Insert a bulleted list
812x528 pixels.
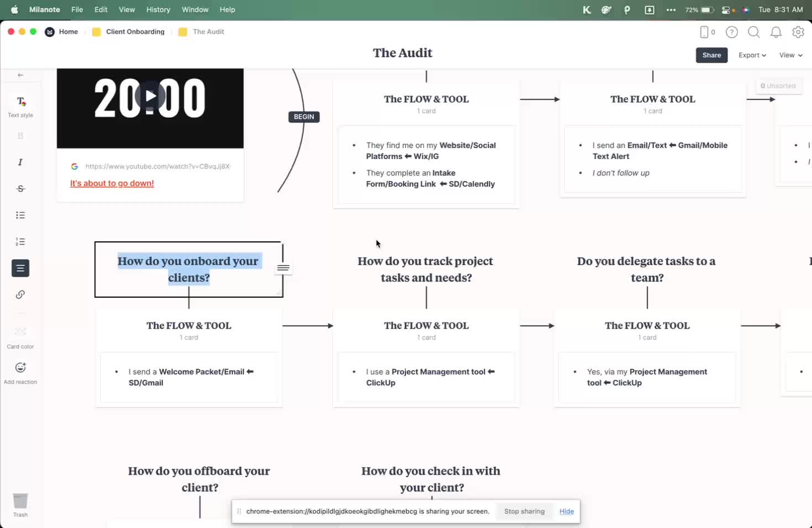coord(20,215)
